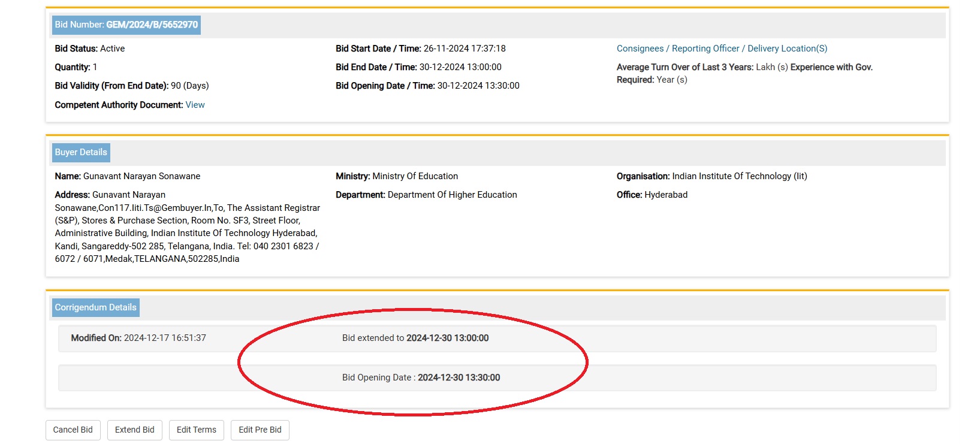Click the Office Hyderabad text
The height and width of the screenshot is (444, 980).
(x=665, y=195)
